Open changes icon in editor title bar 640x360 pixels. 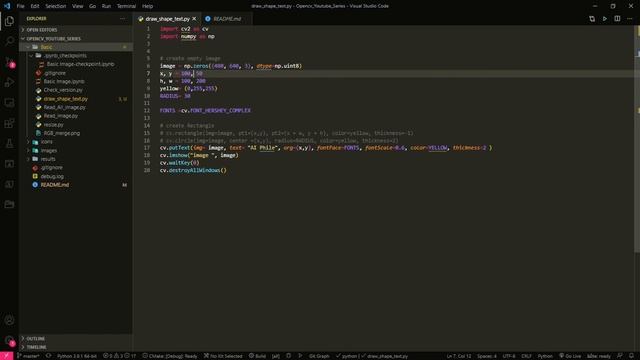tap(592, 19)
